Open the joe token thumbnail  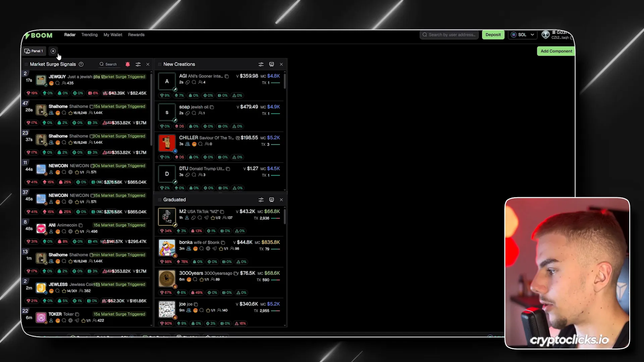tap(167, 309)
